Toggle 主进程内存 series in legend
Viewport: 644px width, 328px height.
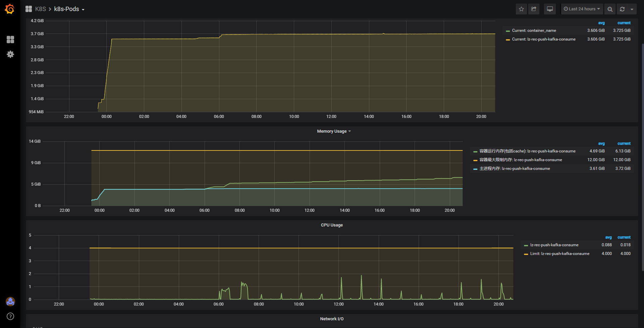click(x=515, y=169)
